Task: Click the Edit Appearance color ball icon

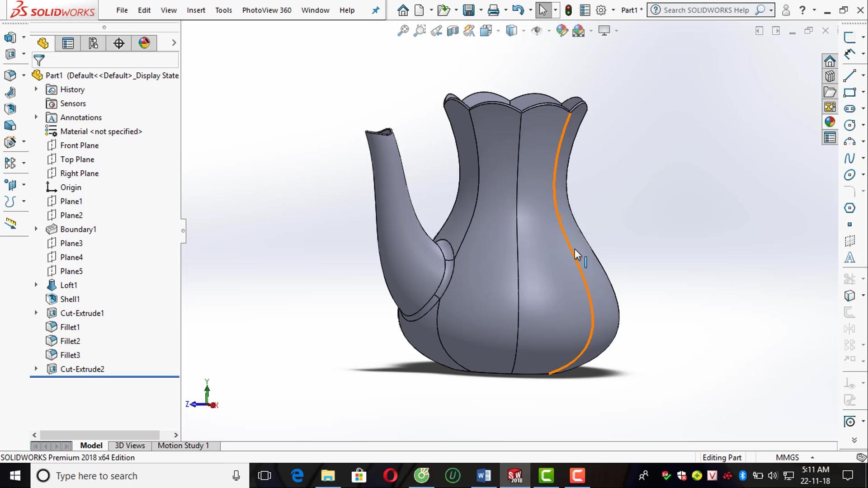Action: tap(562, 31)
